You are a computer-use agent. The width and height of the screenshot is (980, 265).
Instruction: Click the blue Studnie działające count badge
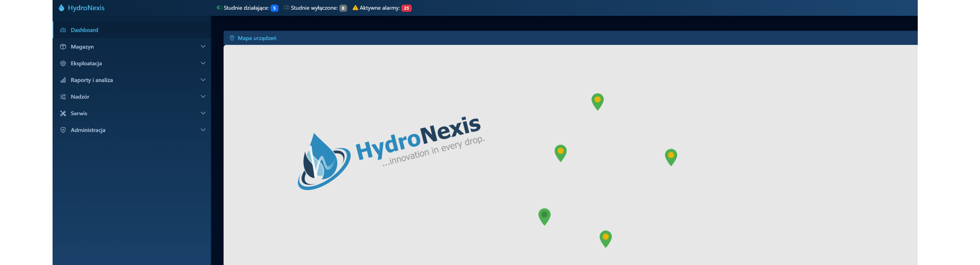click(x=274, y=8)
